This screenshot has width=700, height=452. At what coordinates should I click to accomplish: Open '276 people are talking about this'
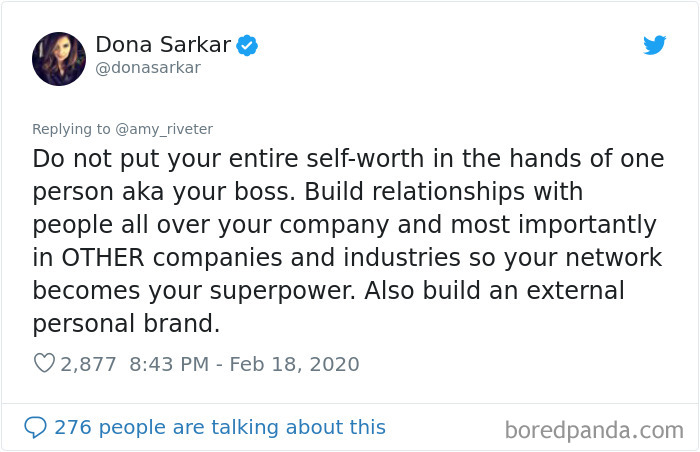point(220,427)
